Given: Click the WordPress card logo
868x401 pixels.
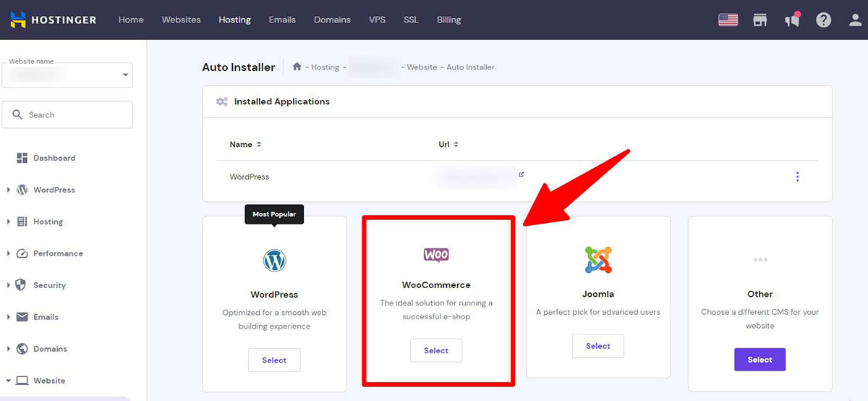Looking at the screenshot, I should (274, 261).
